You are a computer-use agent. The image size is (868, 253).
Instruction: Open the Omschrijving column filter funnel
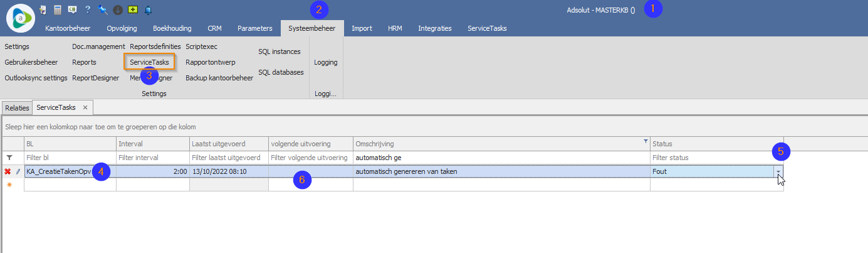(645, 141)
